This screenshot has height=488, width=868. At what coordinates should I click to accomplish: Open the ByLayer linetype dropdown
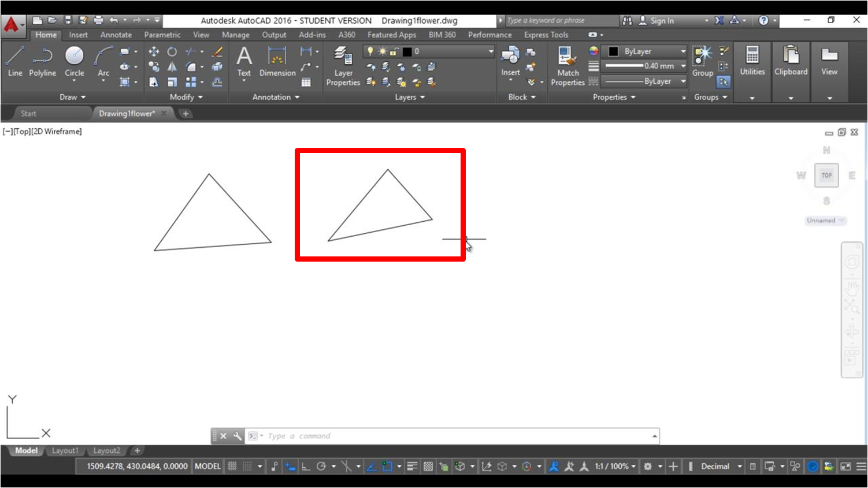(644, 81)
